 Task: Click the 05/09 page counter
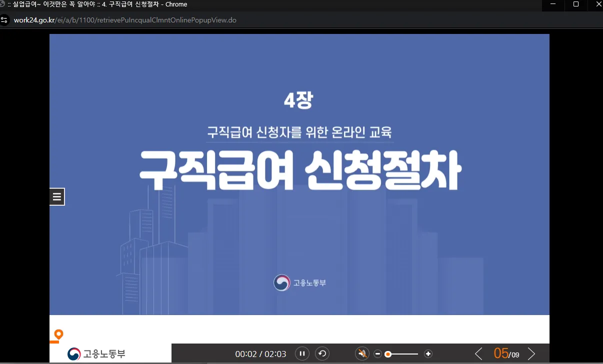(x=506, y=354)
